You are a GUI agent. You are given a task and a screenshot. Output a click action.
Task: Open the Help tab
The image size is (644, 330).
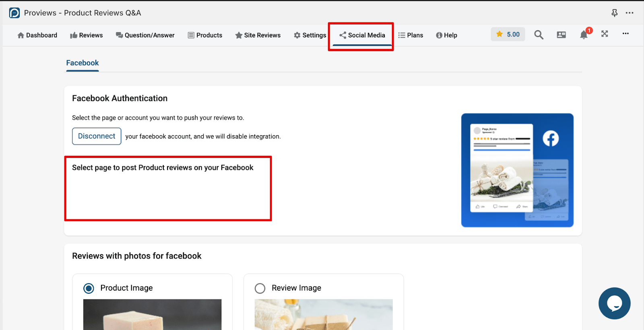pos(446,35)
